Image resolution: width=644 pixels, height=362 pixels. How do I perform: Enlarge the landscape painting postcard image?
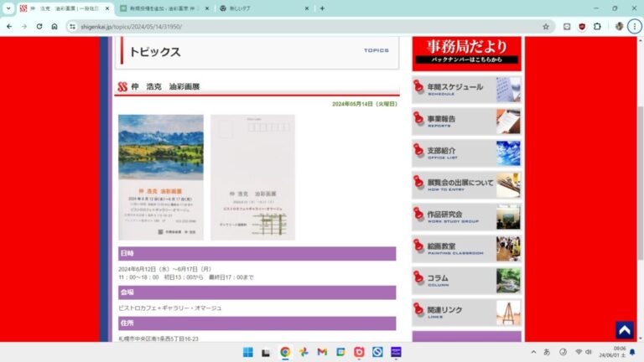pos(161,178)
